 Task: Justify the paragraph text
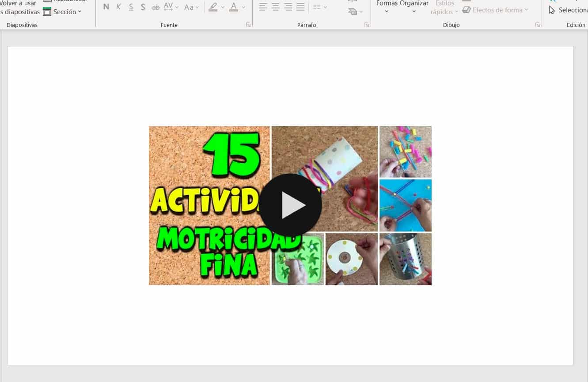coord(300,7)
